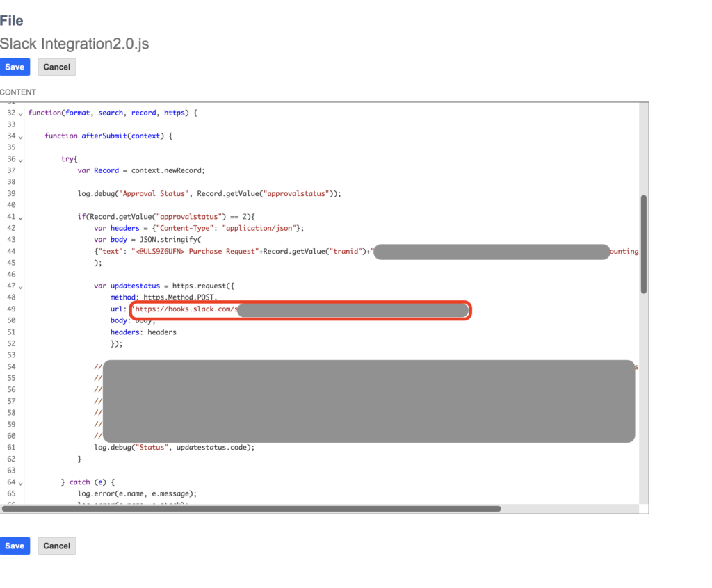
Task: Click the horizontal scrollbar thumb in editor
Action: pyautogui.click(x=251, y=509)
